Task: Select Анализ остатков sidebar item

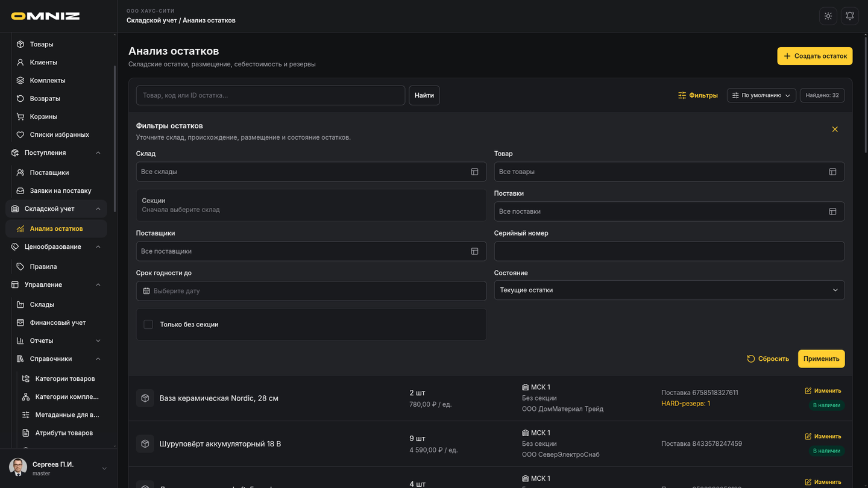Action: click(x=57, y=228)
